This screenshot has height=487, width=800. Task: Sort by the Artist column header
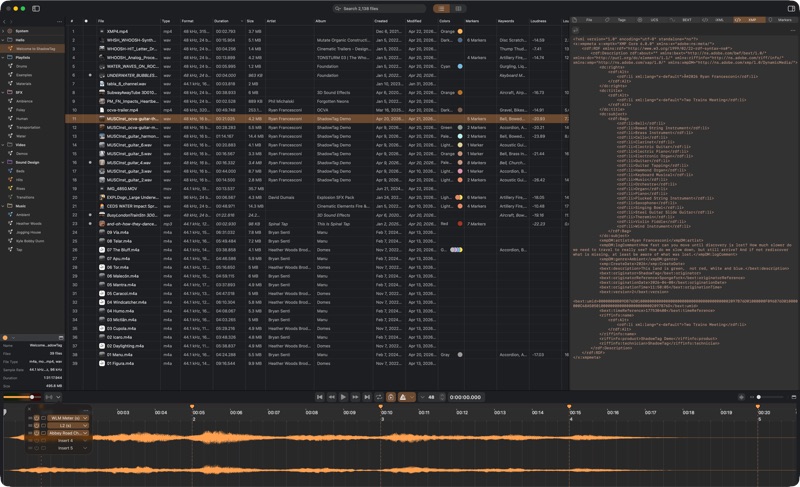tap(289, 21)
